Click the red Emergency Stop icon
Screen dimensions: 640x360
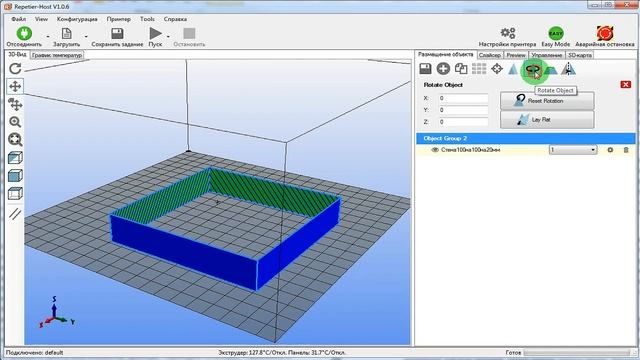click(x=604, y=33)
